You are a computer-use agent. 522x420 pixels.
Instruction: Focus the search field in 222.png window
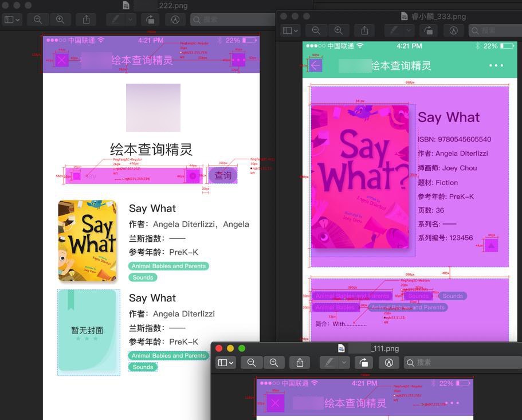(233, 19)
